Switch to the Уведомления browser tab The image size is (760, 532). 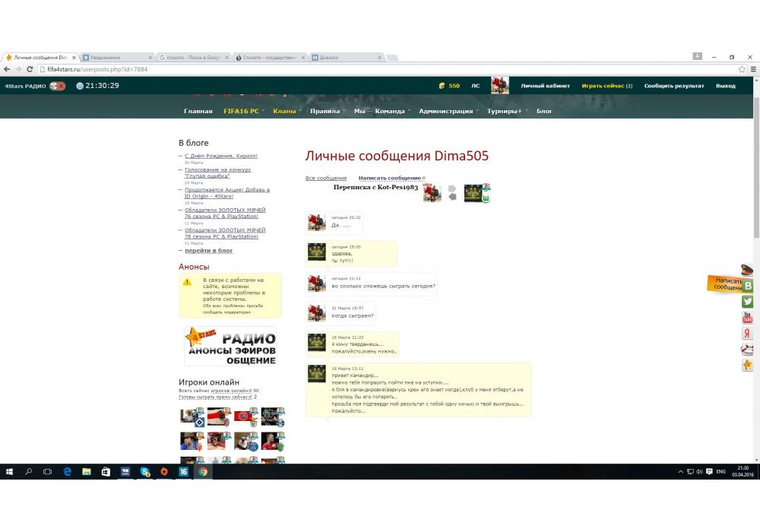click(x=116, y=57)
